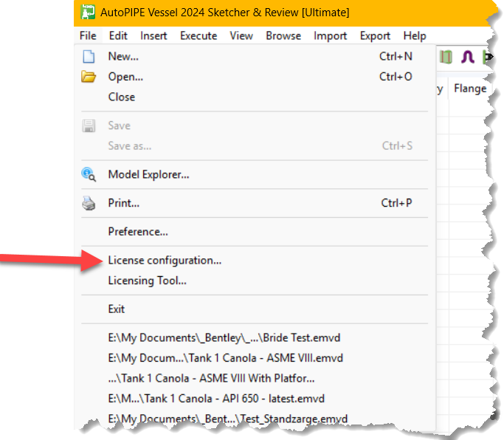Click the yellow folder Open icon
This screenshot has height=440, width=504.
click(89, 77)
